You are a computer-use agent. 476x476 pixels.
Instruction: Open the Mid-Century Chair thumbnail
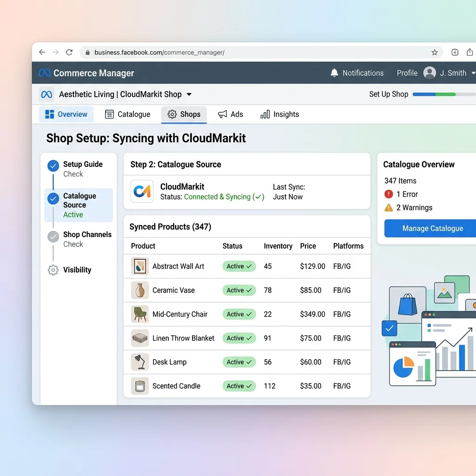[x=140, y=314]
